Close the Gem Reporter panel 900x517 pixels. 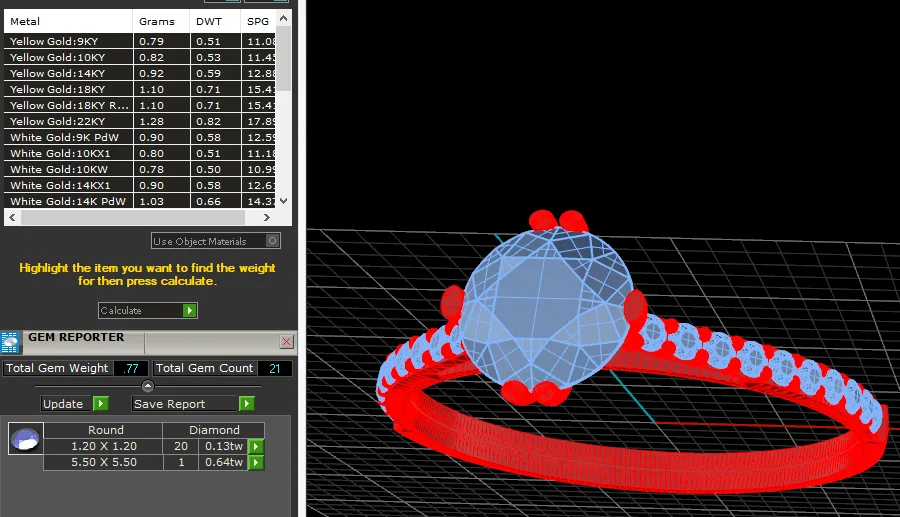pos(286,342)
